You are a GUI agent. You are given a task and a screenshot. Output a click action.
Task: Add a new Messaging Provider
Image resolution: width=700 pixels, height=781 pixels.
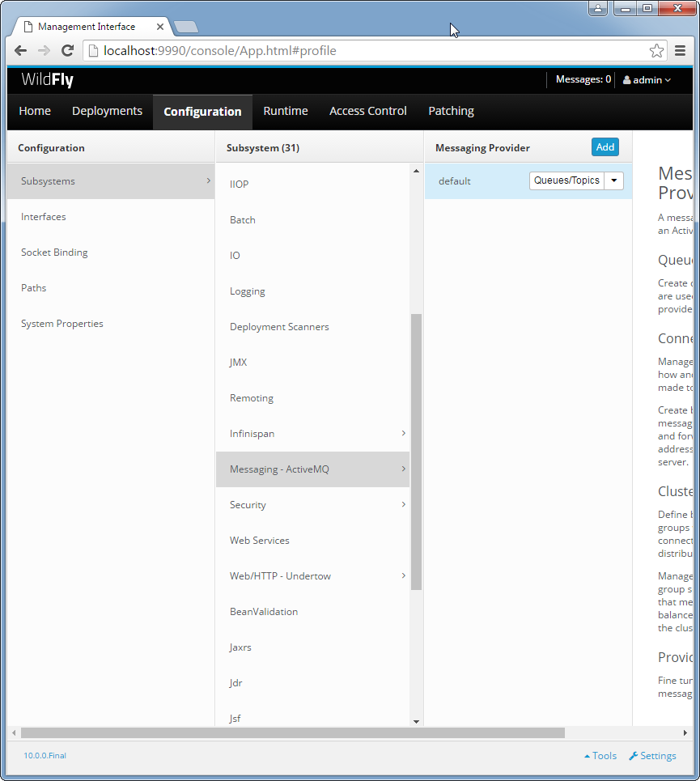click(605, 147)
